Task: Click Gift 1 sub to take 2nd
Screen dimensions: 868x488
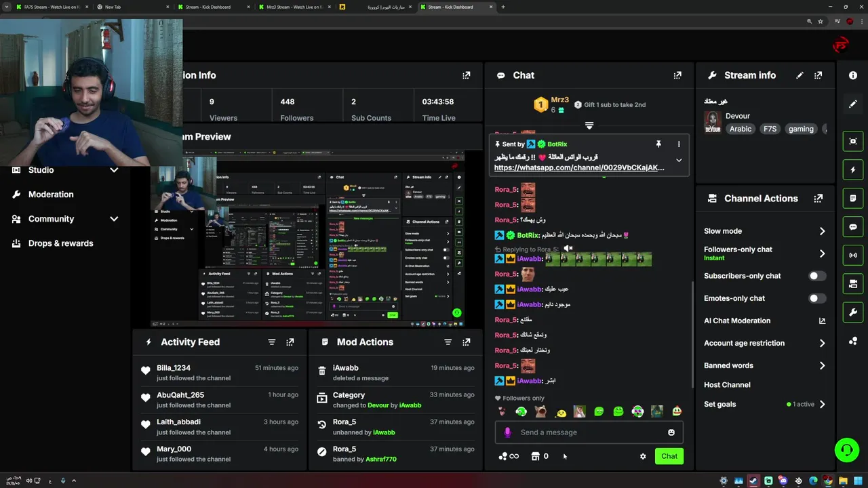Action: [610, 105]
